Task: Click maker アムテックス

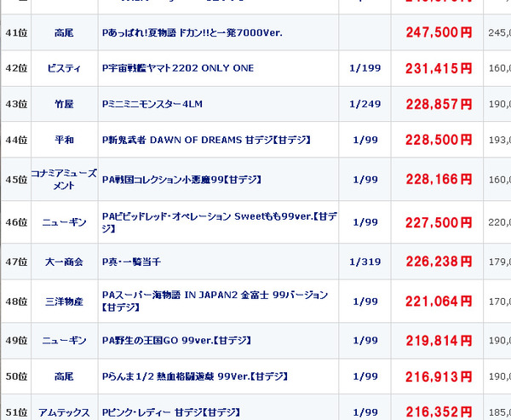Action: point(64,412)
